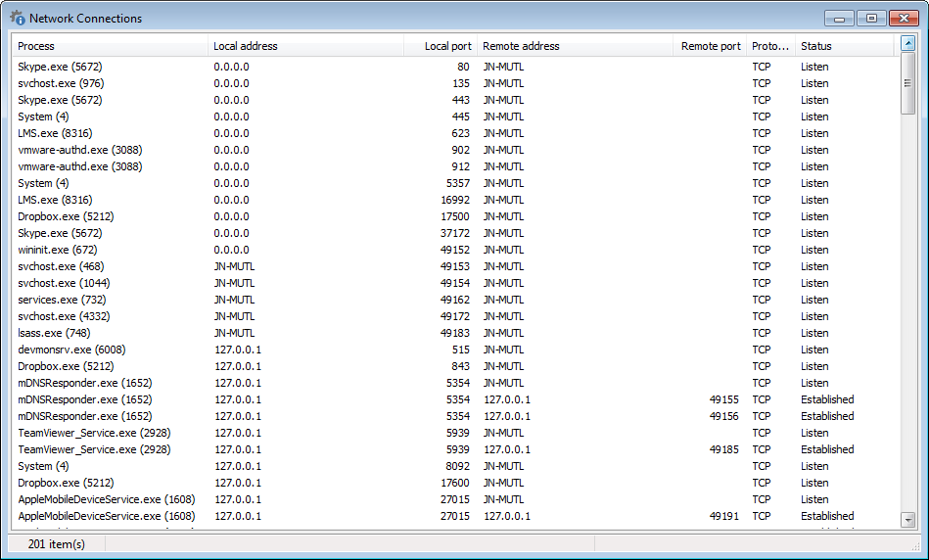Select the System (4) row with port 5357
Image resolution: width=929 pixels, height=560 pixels.
[x=455, y=183]
